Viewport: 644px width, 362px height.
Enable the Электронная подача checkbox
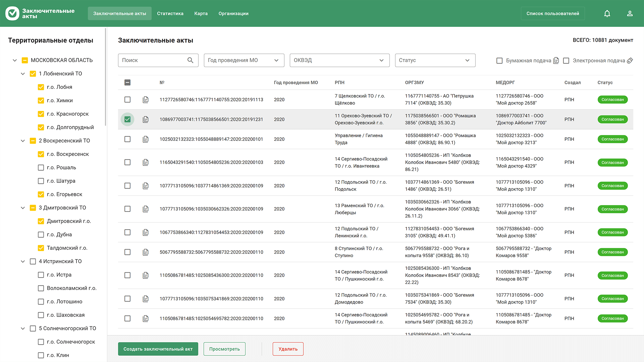[x=566, y=61]
